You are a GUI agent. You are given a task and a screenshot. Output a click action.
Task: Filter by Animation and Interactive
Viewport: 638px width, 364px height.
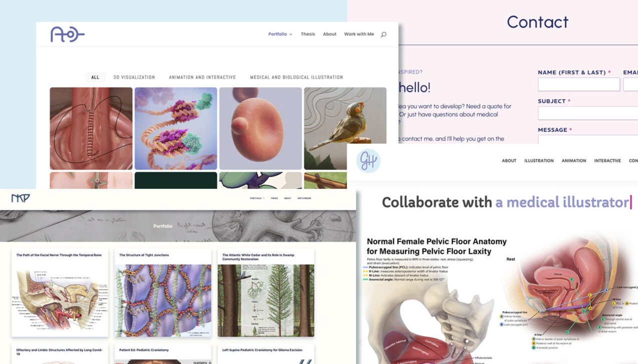[202, 77]
